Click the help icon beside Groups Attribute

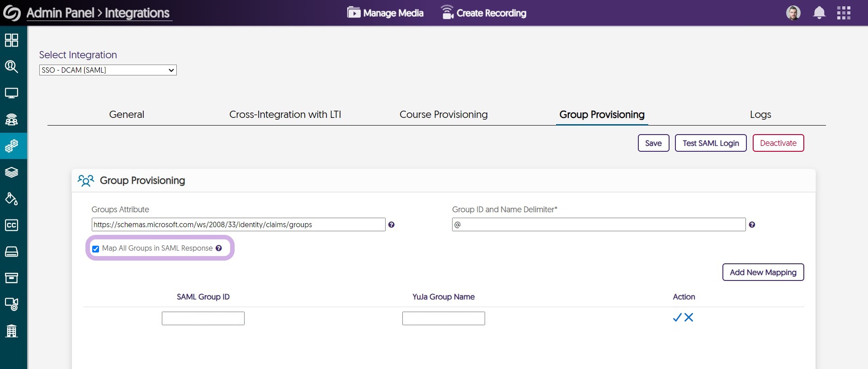point(392,224)
